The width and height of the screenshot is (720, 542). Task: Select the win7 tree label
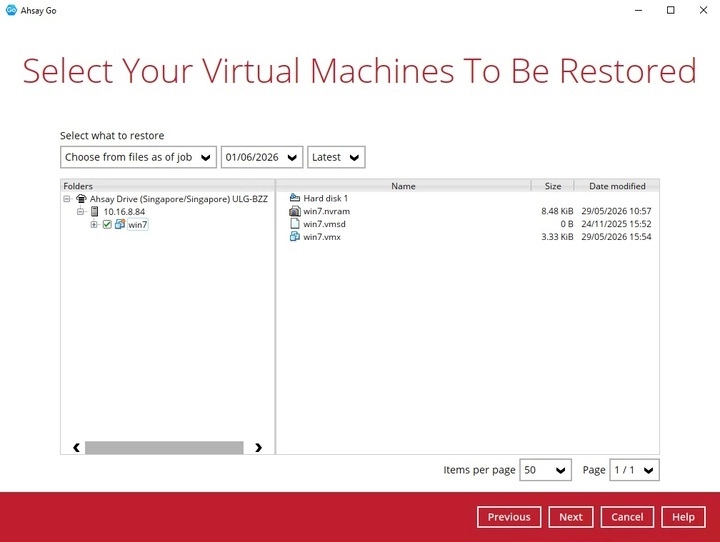(138, 225)
